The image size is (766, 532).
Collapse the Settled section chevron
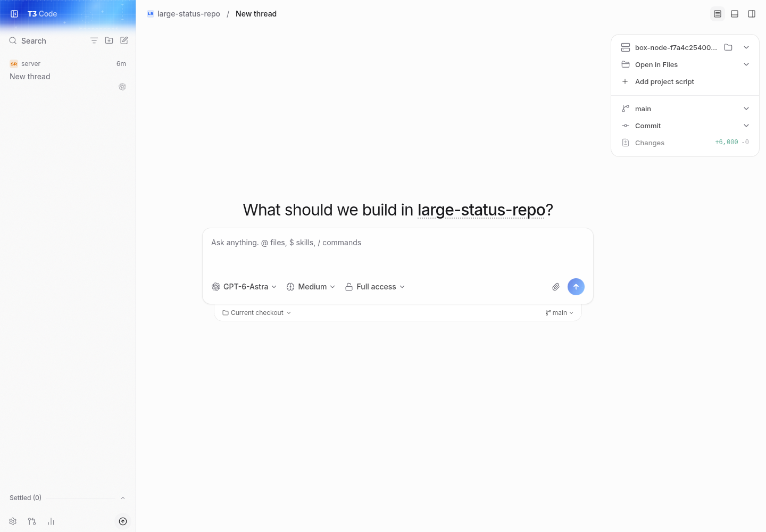(123, 498)
